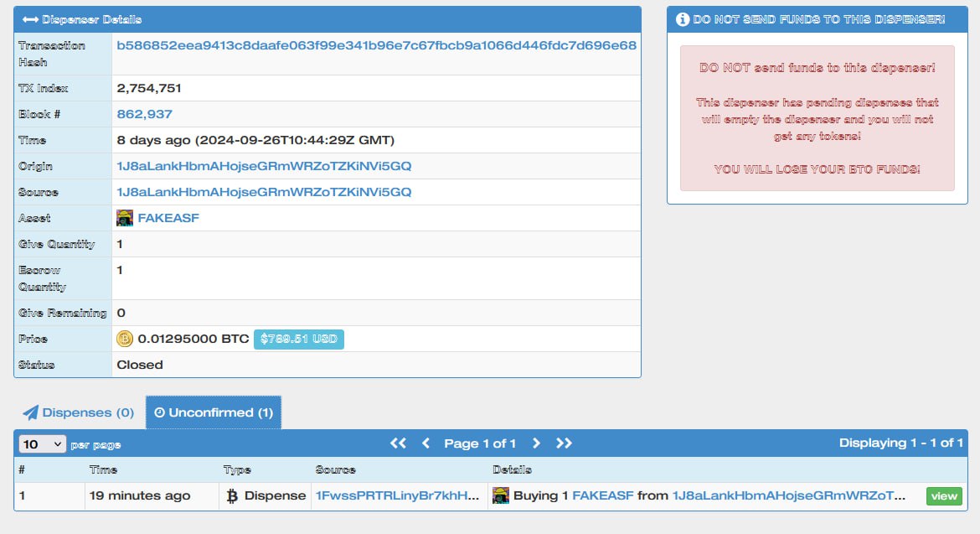Click the $789.51 USD price badge
980x534 pixels.
pos(298,339)
